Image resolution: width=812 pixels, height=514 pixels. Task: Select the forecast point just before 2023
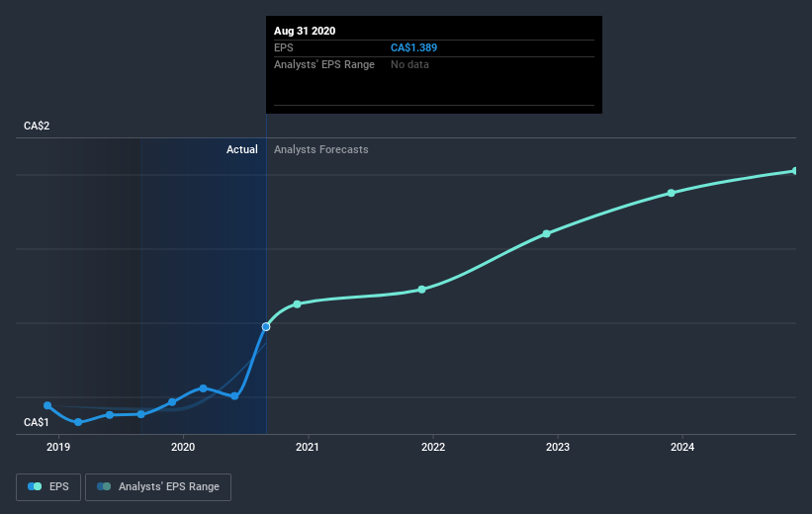coord(546,234)
